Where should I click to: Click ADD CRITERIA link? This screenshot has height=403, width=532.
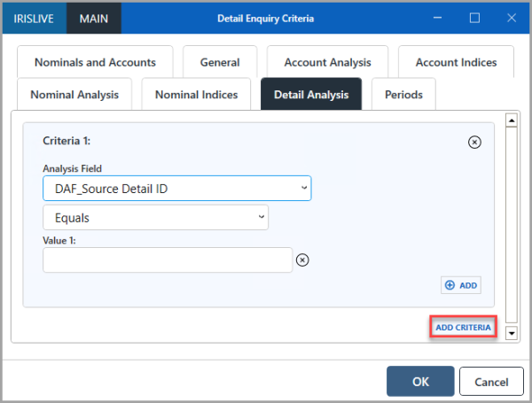pyautogui.click(x=463, y=327)
